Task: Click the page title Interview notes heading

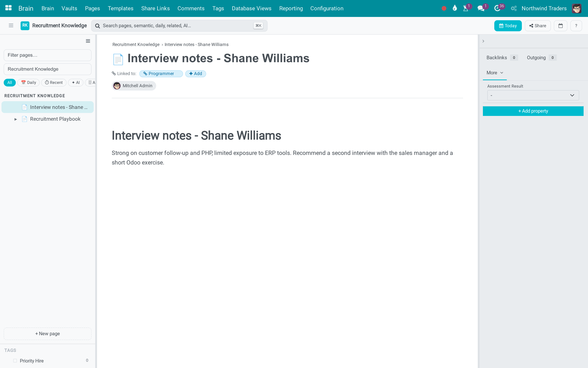Action: [x=218, y=58]
